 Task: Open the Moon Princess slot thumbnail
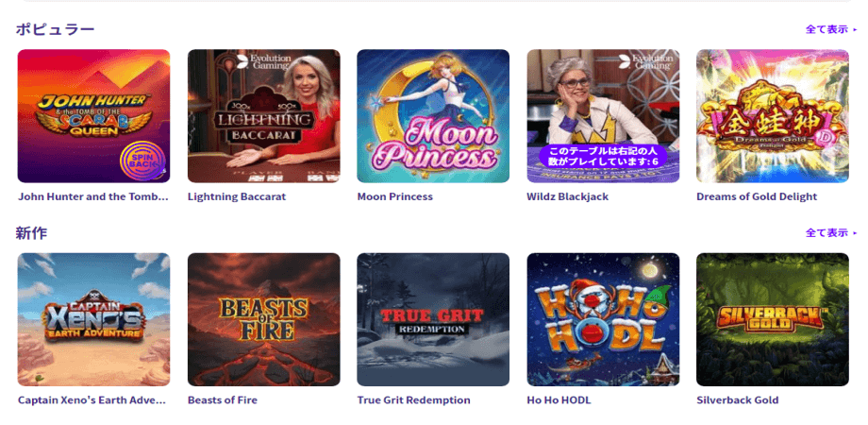tap(433, 116)
